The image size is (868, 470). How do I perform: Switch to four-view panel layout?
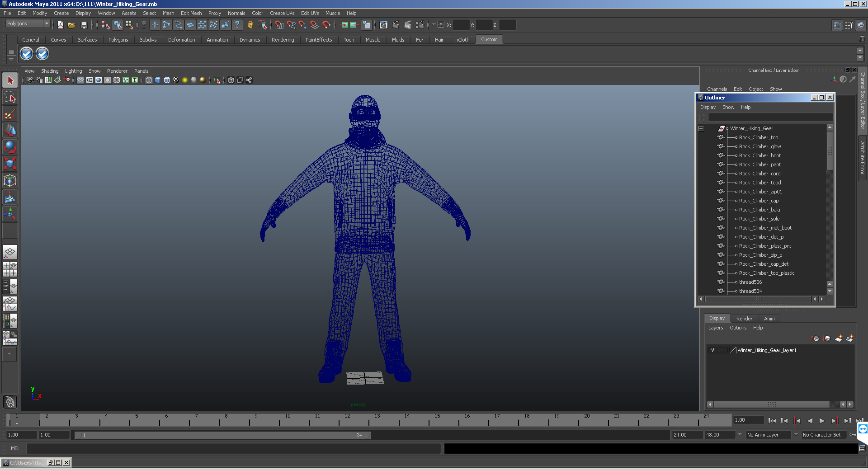click(10, 269)
